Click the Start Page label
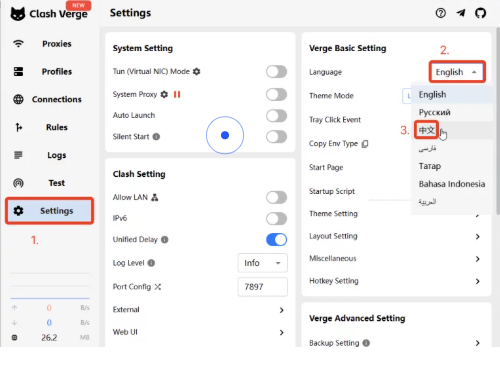The width and height of the screenshot is (500, 365). [326, 167]
